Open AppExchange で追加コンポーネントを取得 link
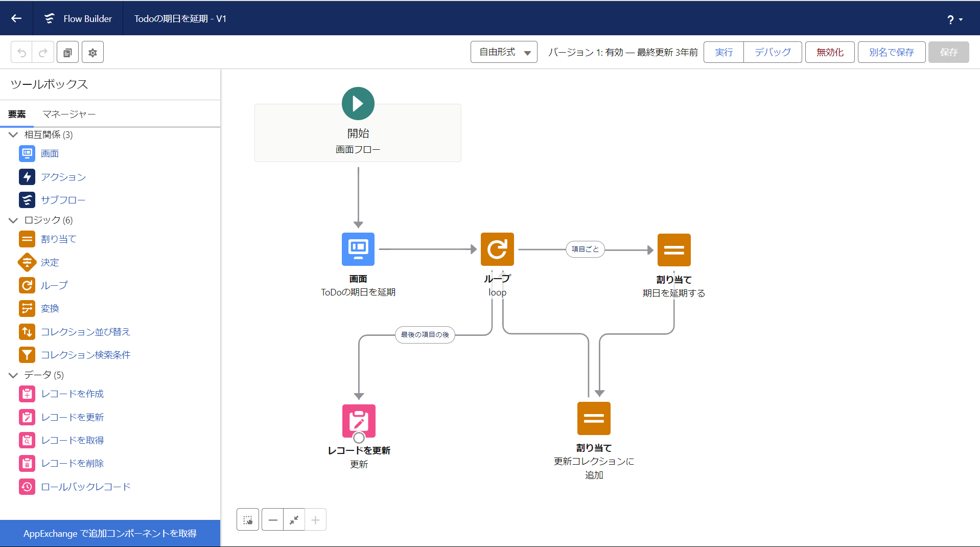This screenshot has width=980, height=547. [110, 533]
